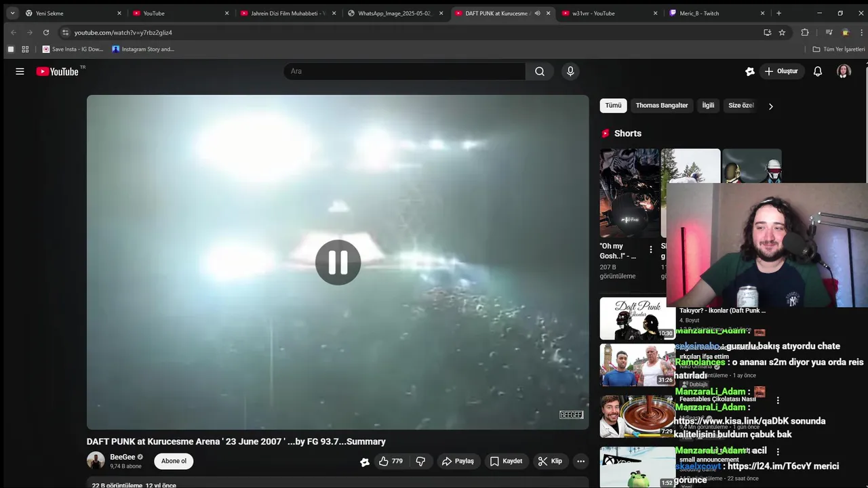Click the sparkle icon beside Oluştur
The image size is (868, 488).
750,71
